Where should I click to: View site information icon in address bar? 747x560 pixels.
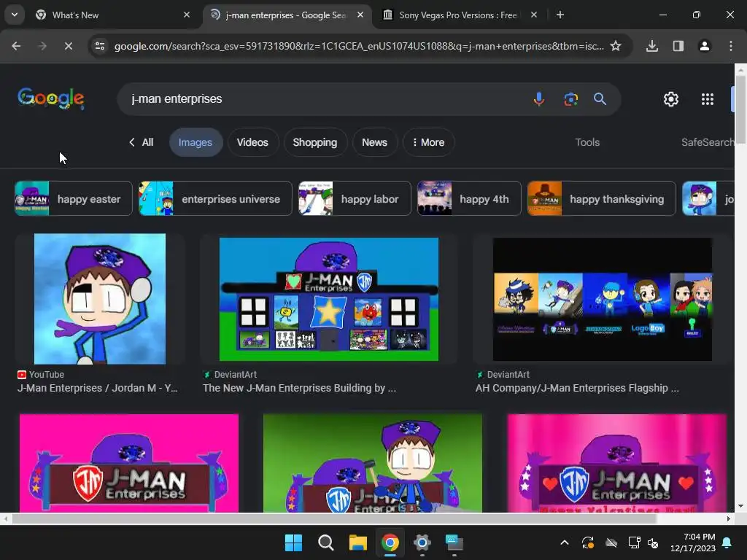(x=100, y=46)
